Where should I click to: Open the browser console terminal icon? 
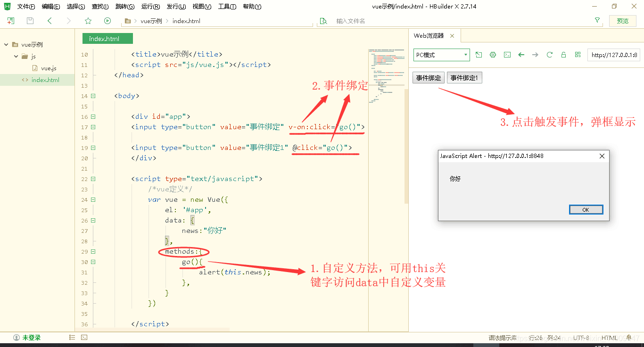coord(507,55)
